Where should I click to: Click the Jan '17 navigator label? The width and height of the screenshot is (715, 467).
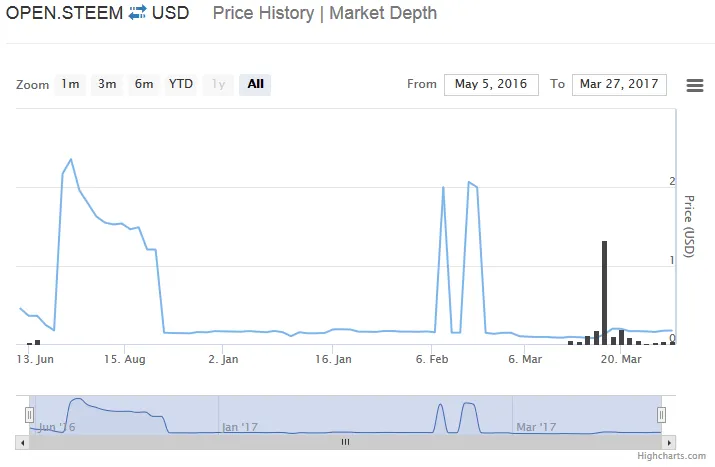click(240, 427)
